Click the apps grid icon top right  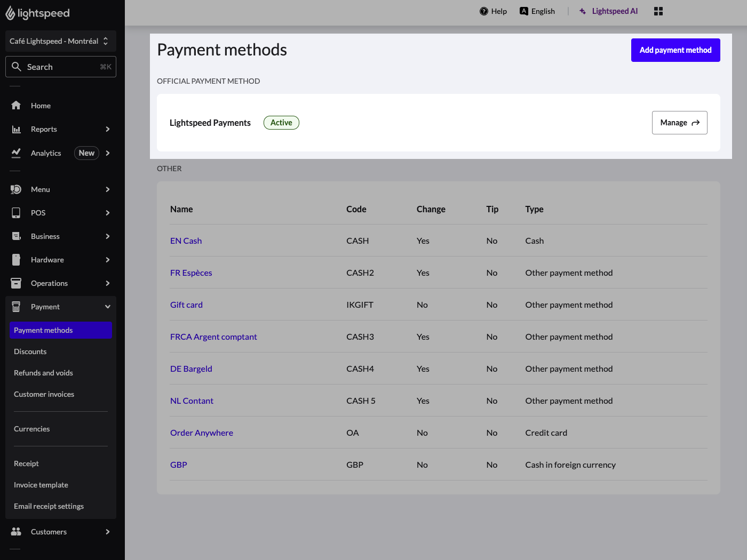[658, 11]
